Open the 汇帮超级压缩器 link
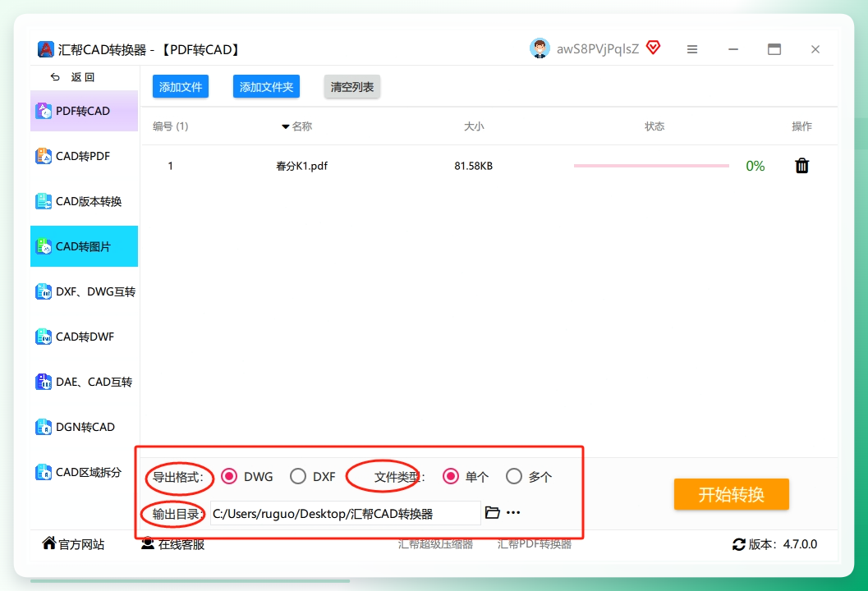The height and width of the screenshot is (591, 868). coord(435,544)
